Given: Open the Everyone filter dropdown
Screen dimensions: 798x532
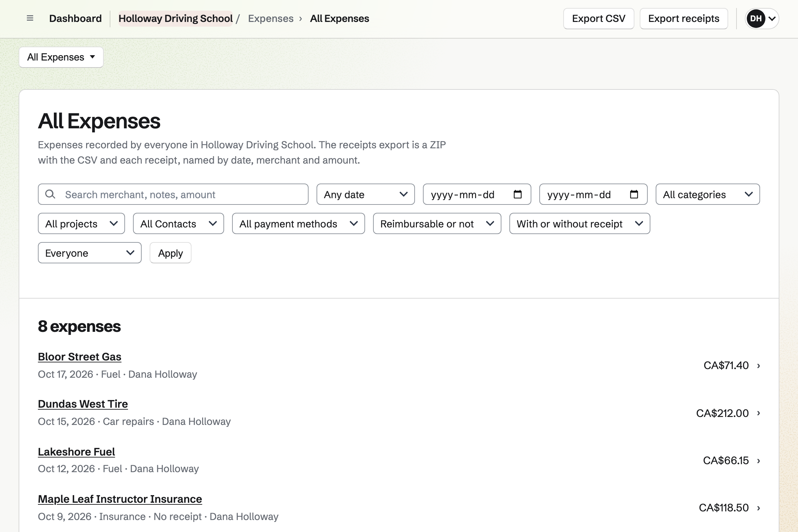Looking at the screenshot, I should point(89,253).
